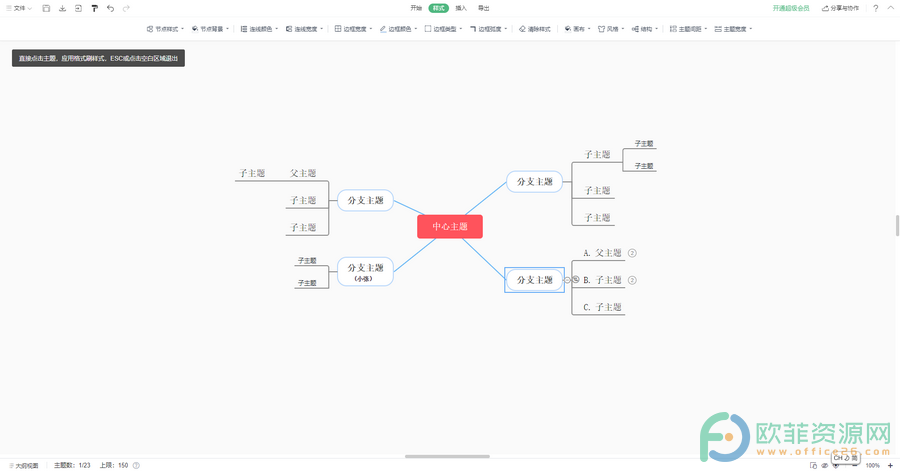Select the highlighted bottom-right 分支主题 node
The image size is (900, 471).
534,280
